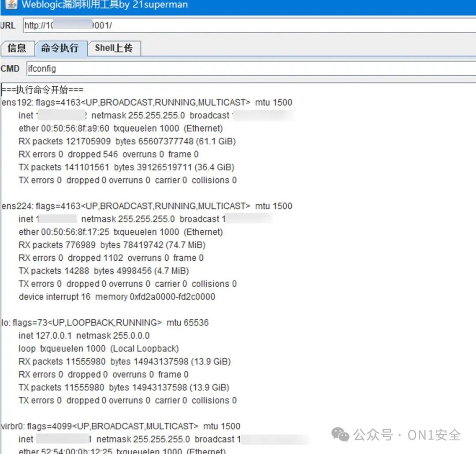Click inet 127.0.0.1 netmask line

pyautogui.click(x=84, y=336)
